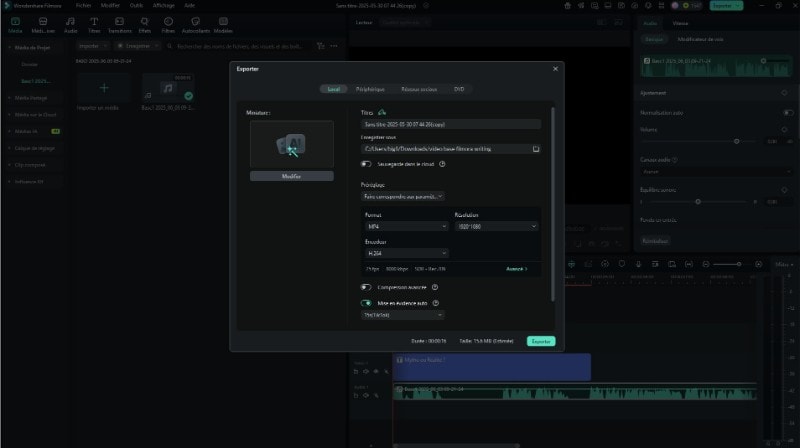
Task: Open the Enregistrer dropdown in media panel
Action: [x=137, y=46]
